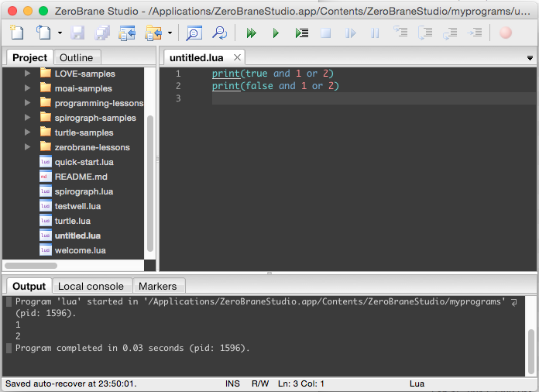Image resolution: width=539 pixels, height=392 pixels.
Task: Click the Output panel vertical scrollbar
Action: 531,351
